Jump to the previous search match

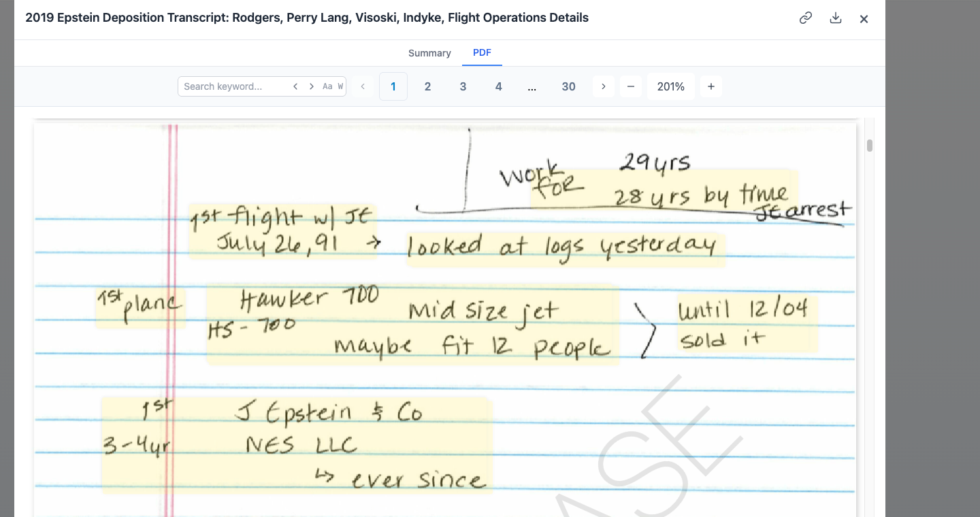(x=295, y=86)
